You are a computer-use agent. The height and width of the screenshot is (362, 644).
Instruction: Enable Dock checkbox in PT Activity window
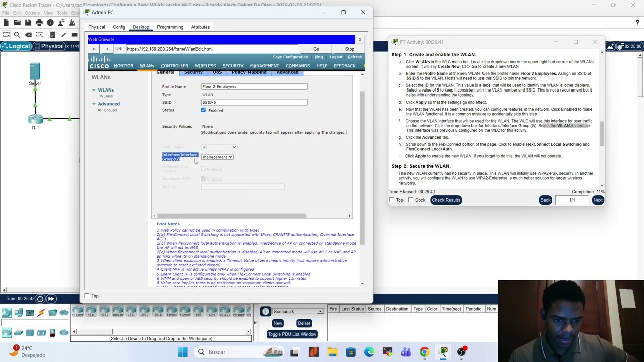click(x=411, y=200)
